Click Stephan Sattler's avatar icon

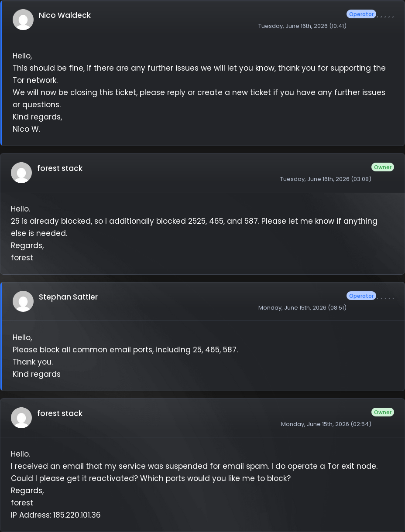(x=23, y=301)
